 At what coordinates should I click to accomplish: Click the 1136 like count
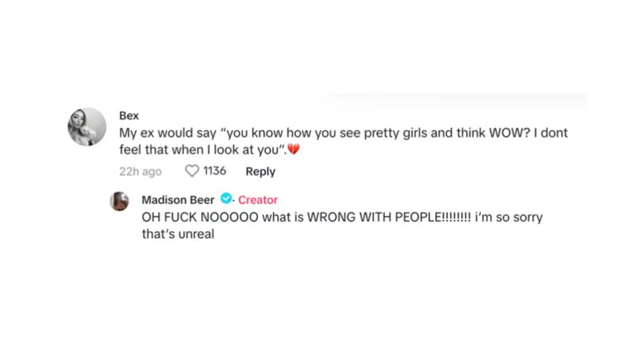[214, 171]
